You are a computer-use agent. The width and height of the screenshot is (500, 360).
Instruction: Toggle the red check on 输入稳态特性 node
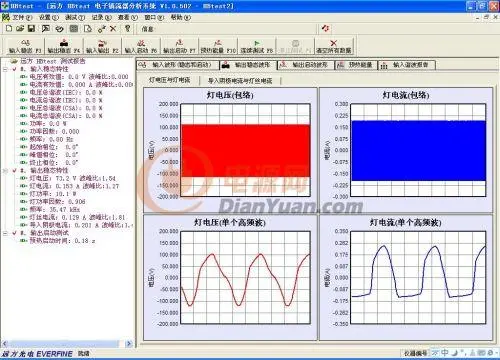(x=14, y=69)
